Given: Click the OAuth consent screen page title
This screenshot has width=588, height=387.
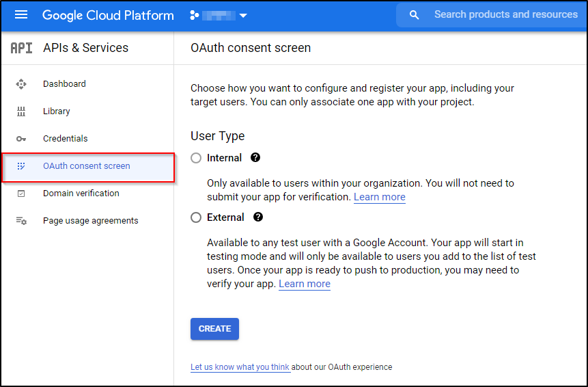Looking at the screenshot, I should coord(251,48).
